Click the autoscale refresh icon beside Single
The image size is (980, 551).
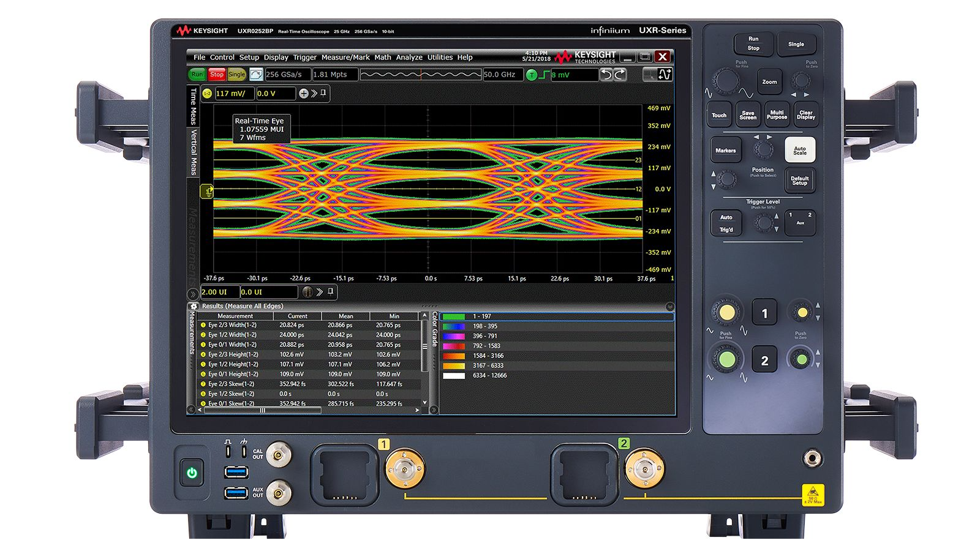[256, 75]
